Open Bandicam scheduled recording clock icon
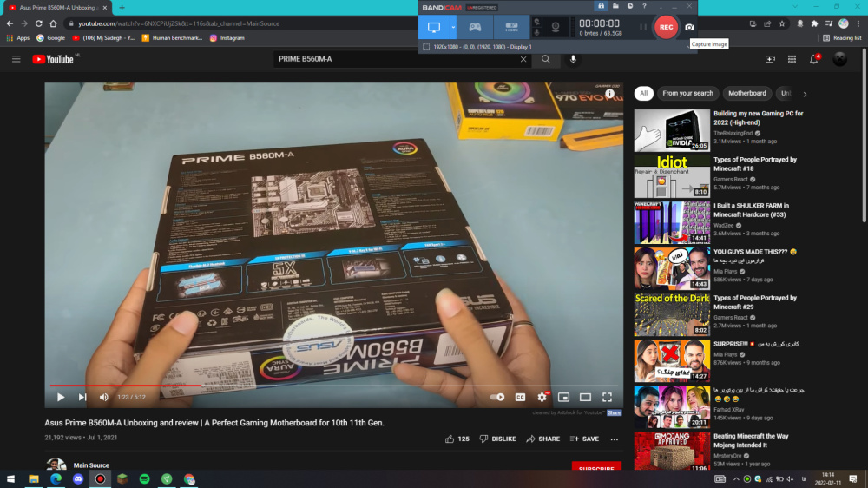Viewport: 868px width, 488px height. click(x=630, y=6)
